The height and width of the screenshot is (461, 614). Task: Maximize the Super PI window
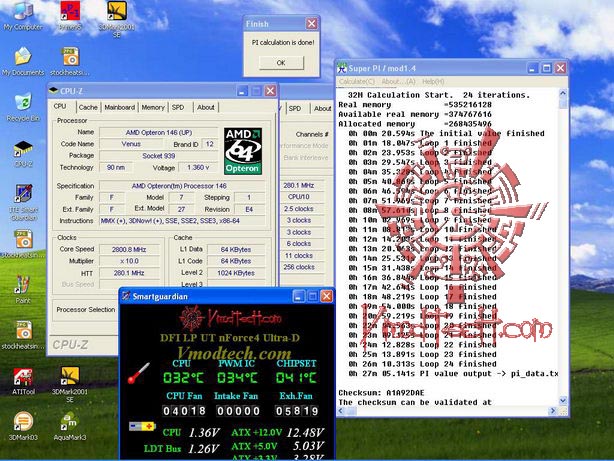(x=546, y=69)
